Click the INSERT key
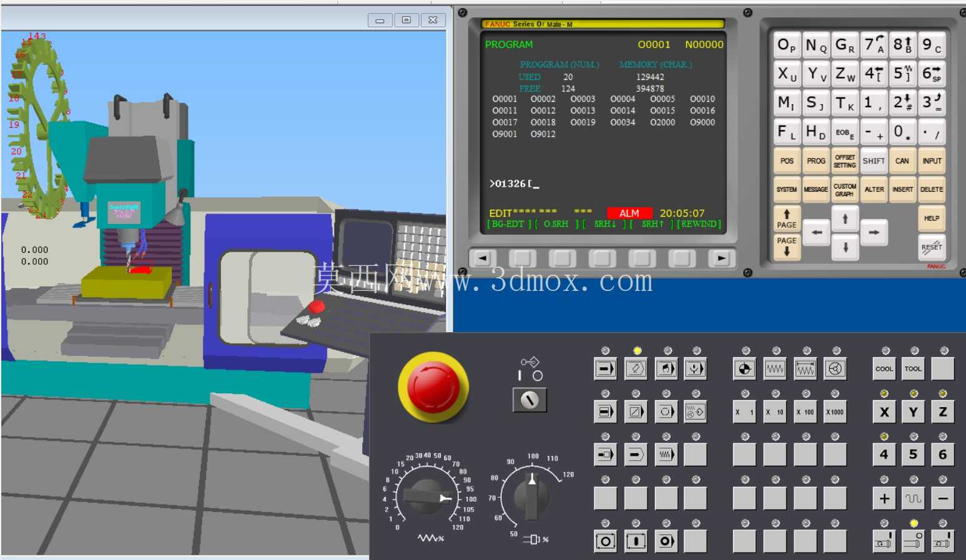This screenshot has height=560, width=966. tap(903, 189)
